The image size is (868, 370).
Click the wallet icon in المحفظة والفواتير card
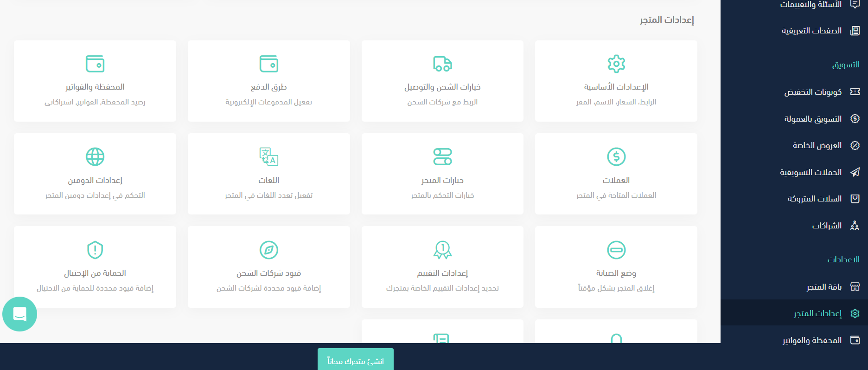(x=95, y=64)
